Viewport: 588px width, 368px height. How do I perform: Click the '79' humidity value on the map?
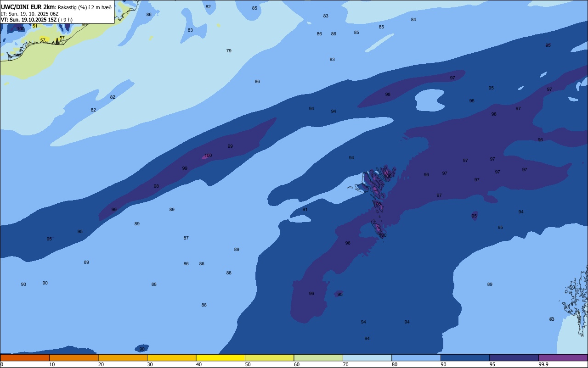tap(229, 50)
